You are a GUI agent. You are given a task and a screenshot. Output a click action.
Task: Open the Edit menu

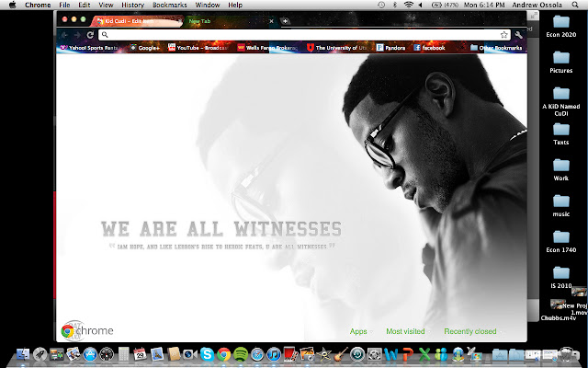click(84, 5)
